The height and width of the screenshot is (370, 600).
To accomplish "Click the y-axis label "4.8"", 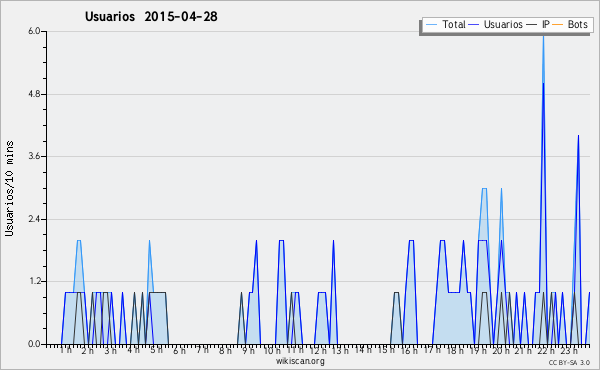I will click(x=34, y=94).
